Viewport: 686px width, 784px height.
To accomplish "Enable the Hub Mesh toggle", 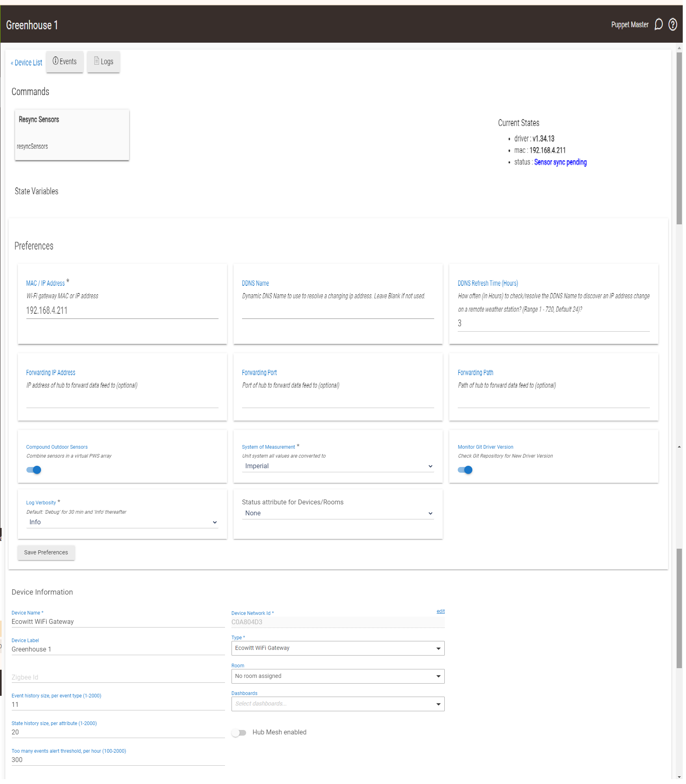I will point(239,732).
